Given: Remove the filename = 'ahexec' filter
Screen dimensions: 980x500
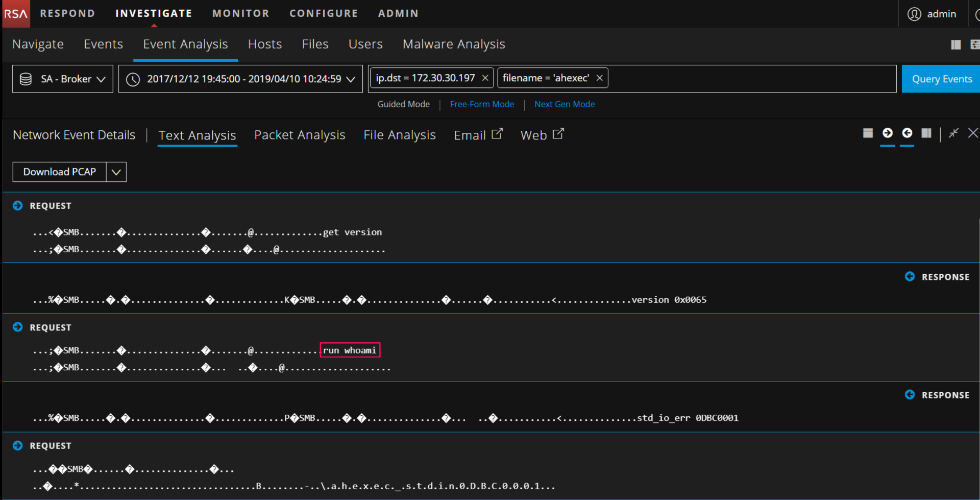Looking at the screenshot, I should (600, 78).
